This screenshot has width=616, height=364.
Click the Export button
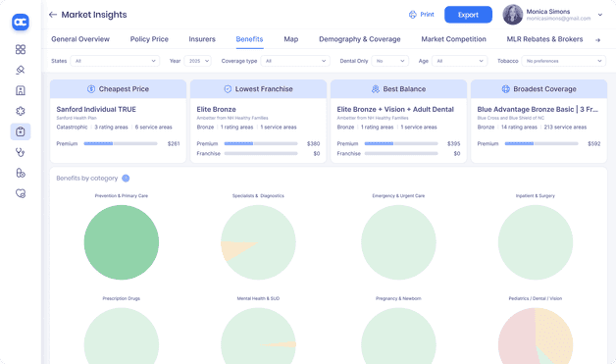pos(468,15)
